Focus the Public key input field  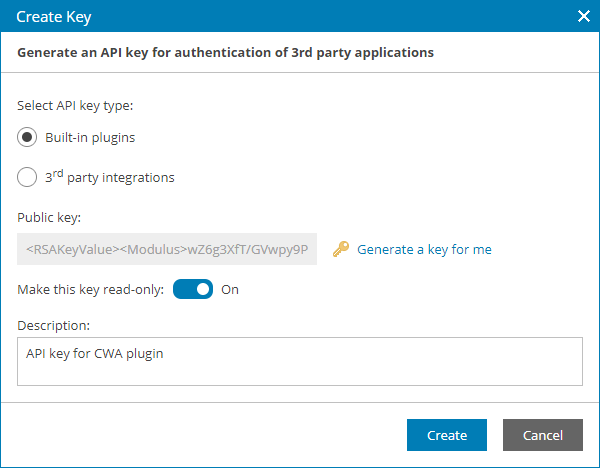tap(167, 250)
